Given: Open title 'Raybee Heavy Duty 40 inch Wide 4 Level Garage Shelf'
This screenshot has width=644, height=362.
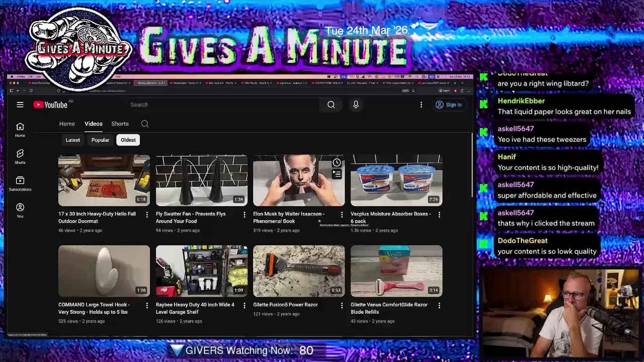Looking at the screenshot, I should [195, 308].
